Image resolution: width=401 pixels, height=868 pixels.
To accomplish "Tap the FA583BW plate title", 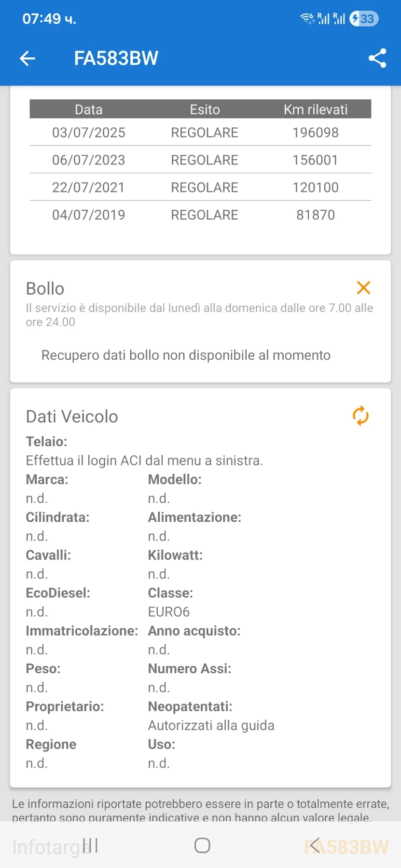I will click(116, 58).
